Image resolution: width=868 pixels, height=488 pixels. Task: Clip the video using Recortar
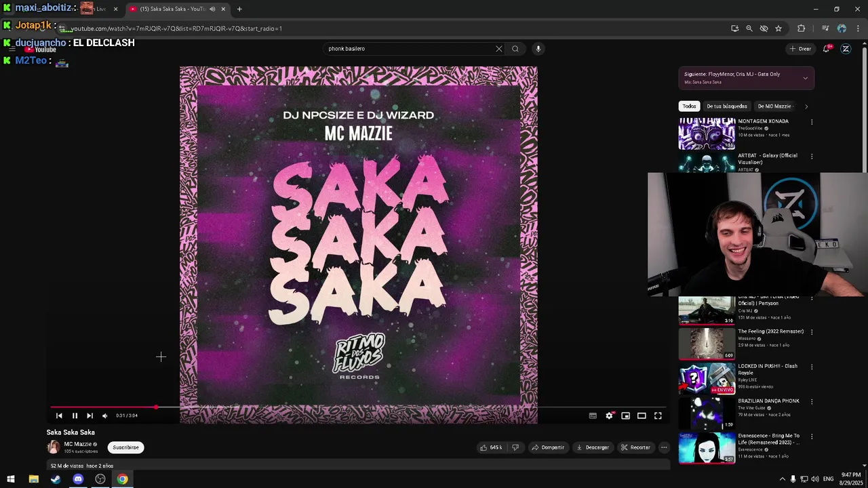tap(635, 447)
